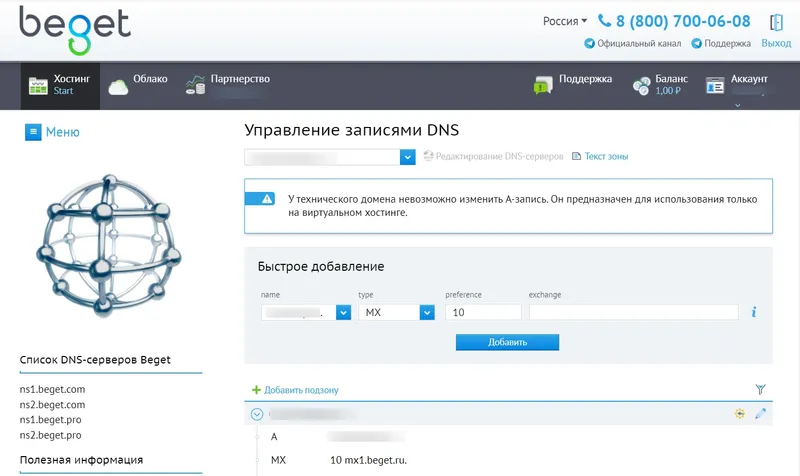Click the Аккаунт ID card icon
This screenshot has width=800, height=476.
point(715,86)
